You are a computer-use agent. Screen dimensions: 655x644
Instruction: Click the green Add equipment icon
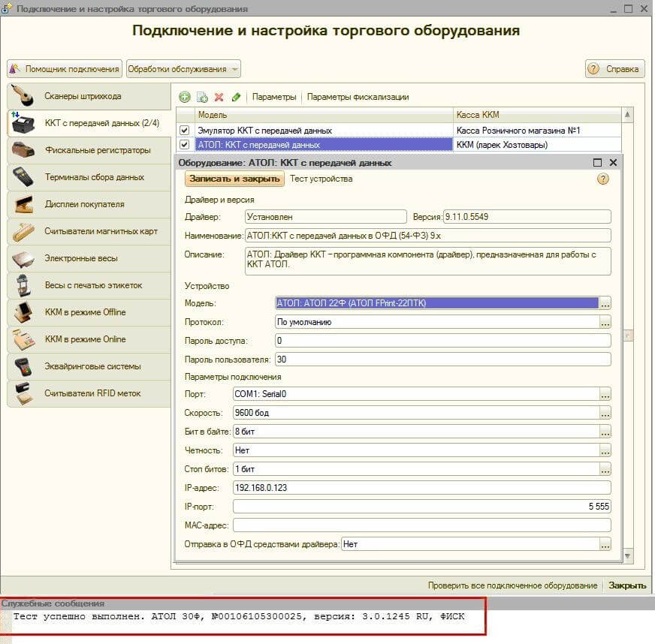[x=185, y=98]
